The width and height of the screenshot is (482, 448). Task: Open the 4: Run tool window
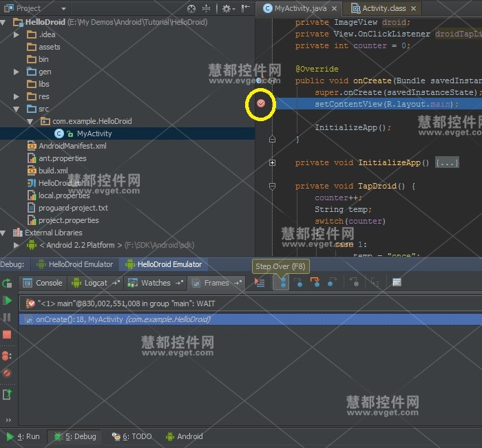tap(23, 436)
